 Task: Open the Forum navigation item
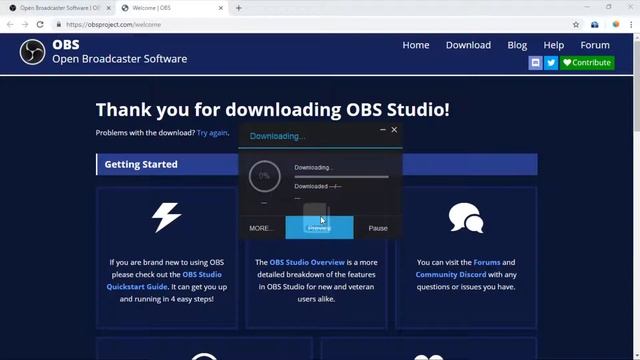click(595, 45)
